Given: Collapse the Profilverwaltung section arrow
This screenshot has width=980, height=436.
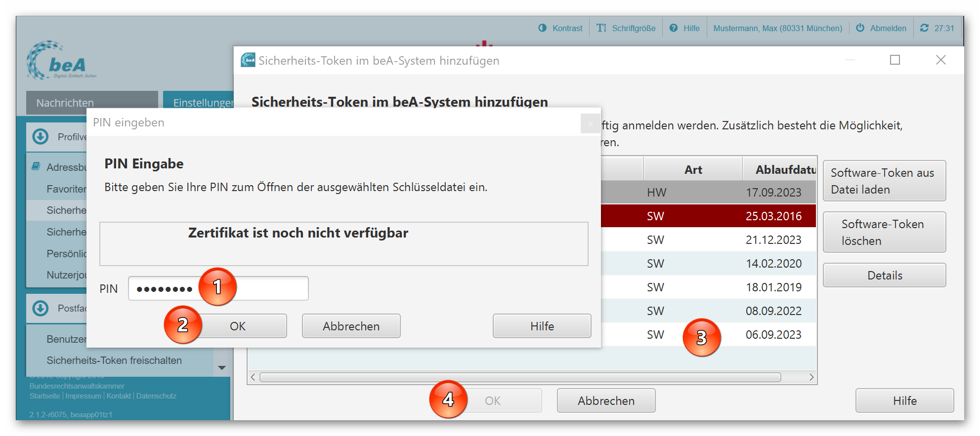Looking at the screenshot, I should click(41, 137).
